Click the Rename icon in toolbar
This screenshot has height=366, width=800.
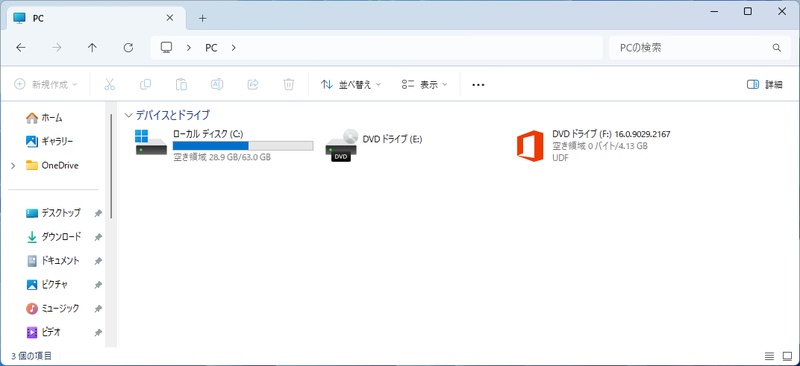pos(217,84)
